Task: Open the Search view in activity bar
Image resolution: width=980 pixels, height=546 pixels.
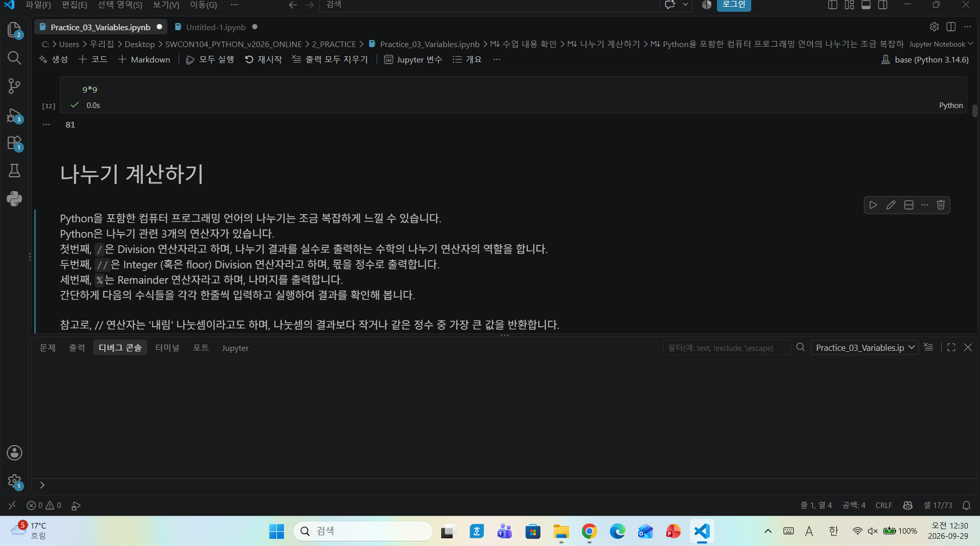Action: [x=14, y=58]
